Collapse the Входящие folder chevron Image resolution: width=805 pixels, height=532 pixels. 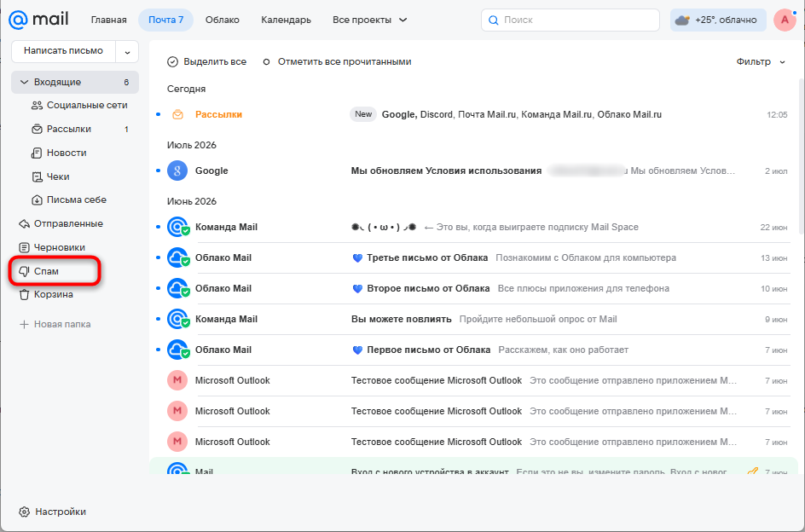24,82
